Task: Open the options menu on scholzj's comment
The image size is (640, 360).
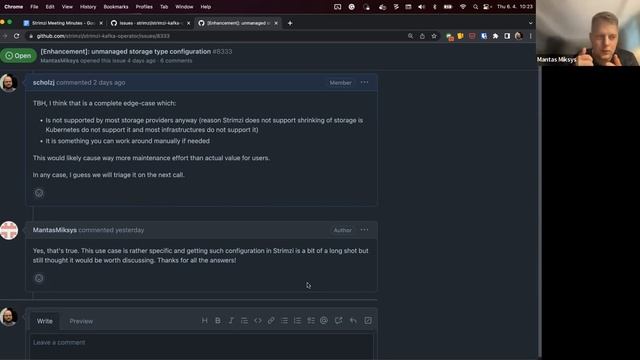Action: tap(364, 82)
